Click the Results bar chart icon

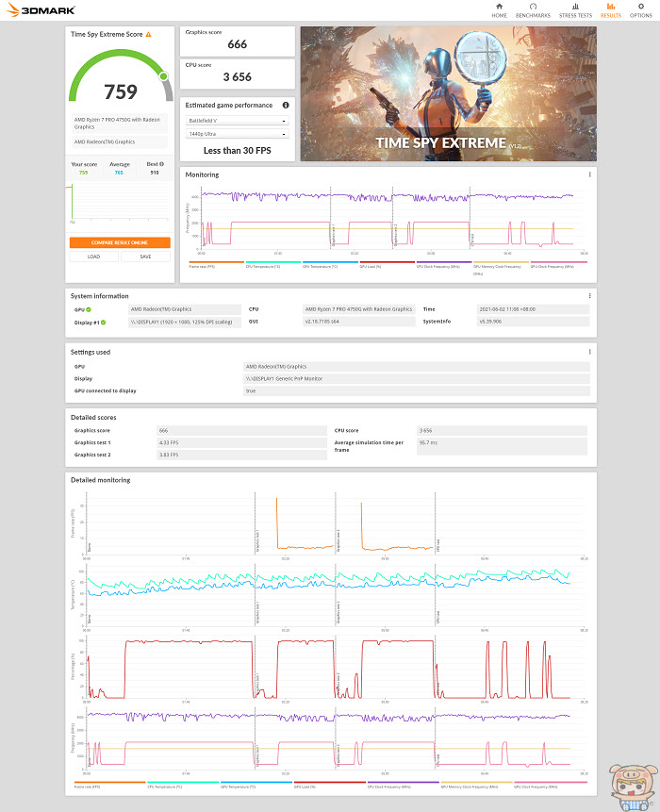point(611,7)
